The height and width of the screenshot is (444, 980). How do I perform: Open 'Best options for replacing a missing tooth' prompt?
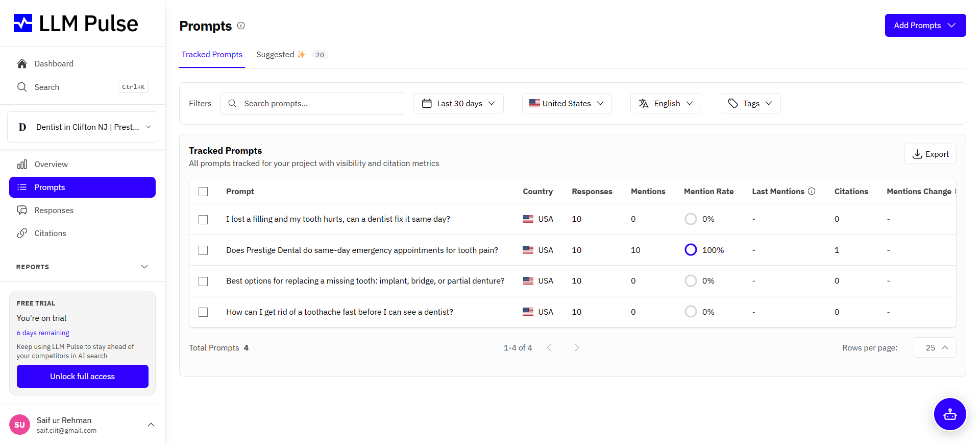[x=365, y=281]
